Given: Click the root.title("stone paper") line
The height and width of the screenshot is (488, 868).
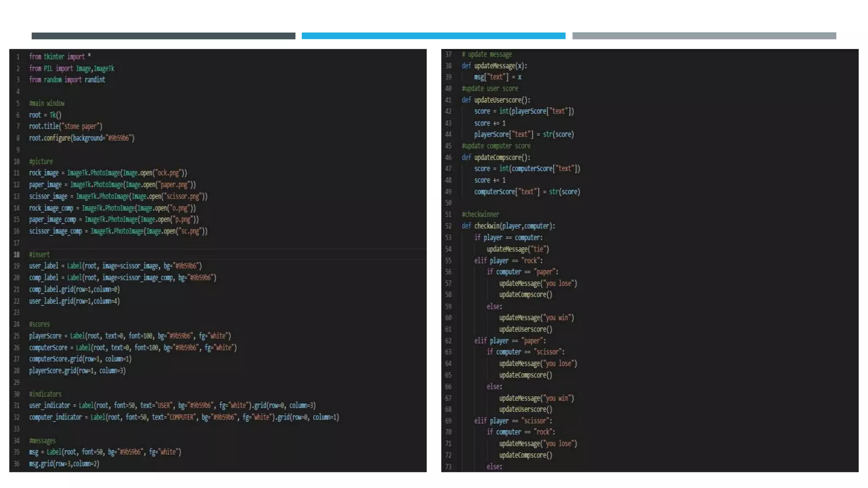Looking at the screenshot, I should point(66,126).
